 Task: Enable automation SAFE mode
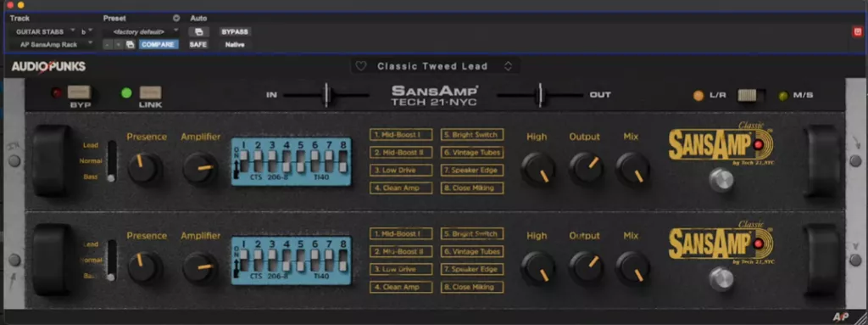pos(198,44)
